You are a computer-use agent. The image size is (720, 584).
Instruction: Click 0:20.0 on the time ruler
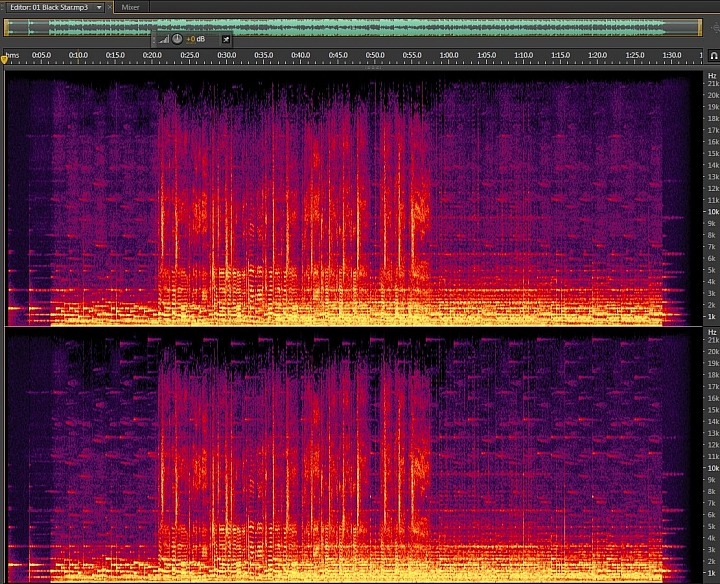[x=152, y=55]
